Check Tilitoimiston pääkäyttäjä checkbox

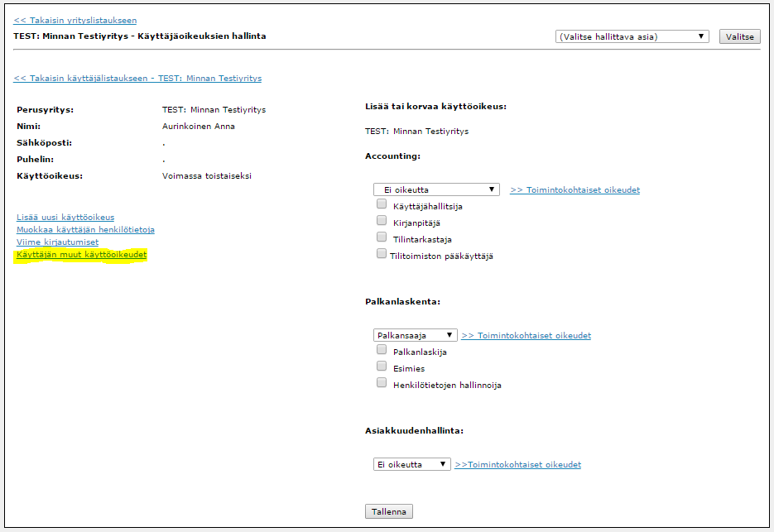(x=382, y=253)
